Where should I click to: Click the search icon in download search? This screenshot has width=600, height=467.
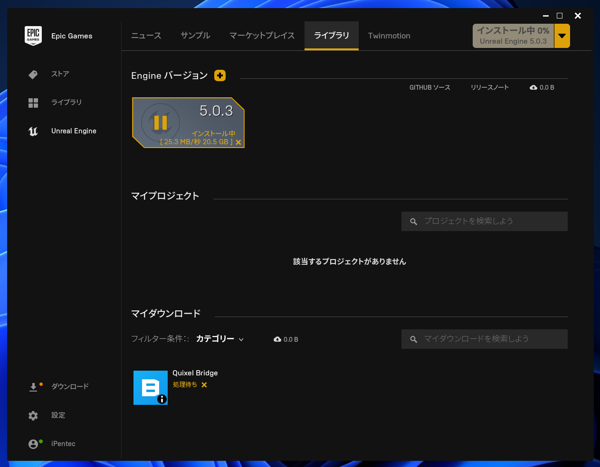(413, 339)
